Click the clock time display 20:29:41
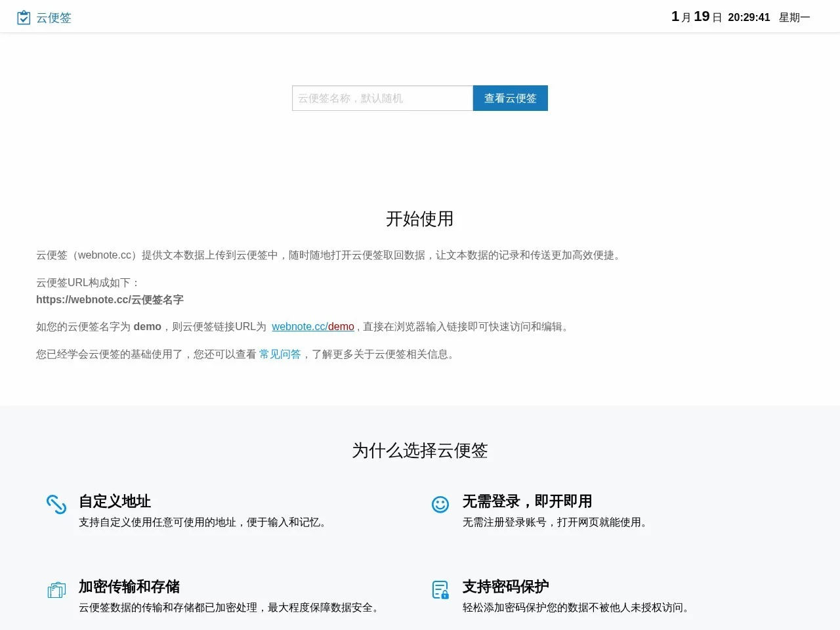This screenshot has height=630, width=840. (x=749, y=18)
